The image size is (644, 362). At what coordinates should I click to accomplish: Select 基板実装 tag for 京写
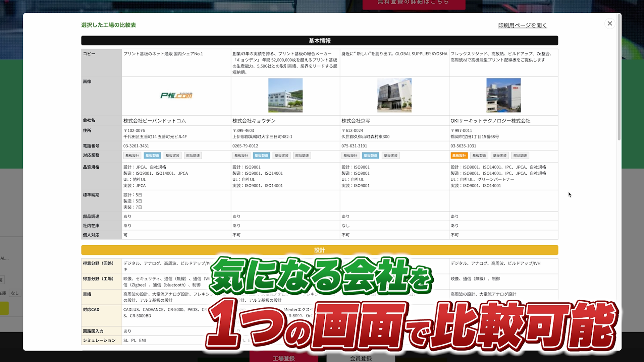[x=390, y=156]
